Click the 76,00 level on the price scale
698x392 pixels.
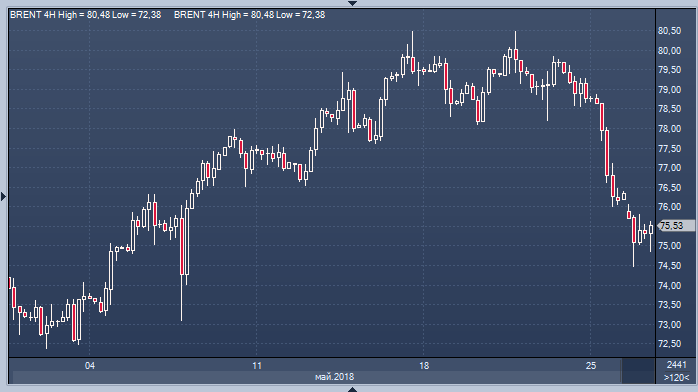point(670,207)
